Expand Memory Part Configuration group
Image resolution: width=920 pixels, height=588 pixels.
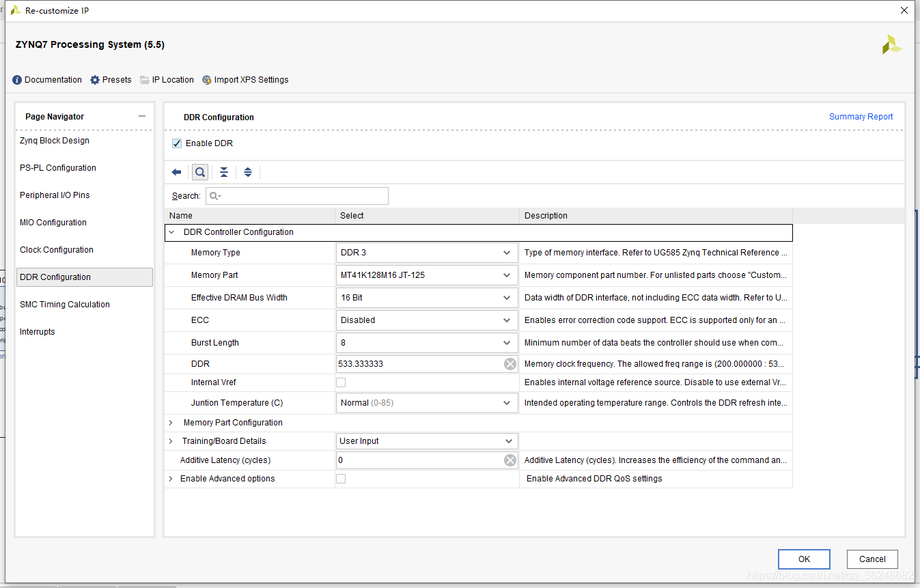(x=171, y=423)
